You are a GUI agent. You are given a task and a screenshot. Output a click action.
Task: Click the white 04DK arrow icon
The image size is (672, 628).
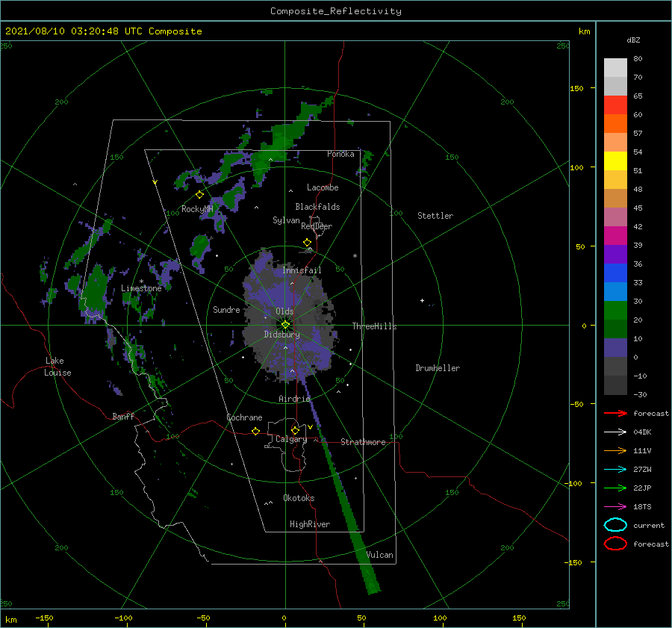click(x=615, y=432)
